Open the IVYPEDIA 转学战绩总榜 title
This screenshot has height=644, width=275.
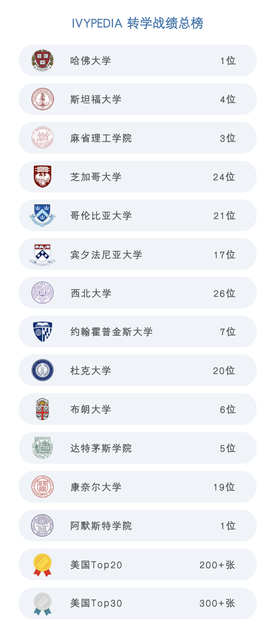tap(137, 23)
